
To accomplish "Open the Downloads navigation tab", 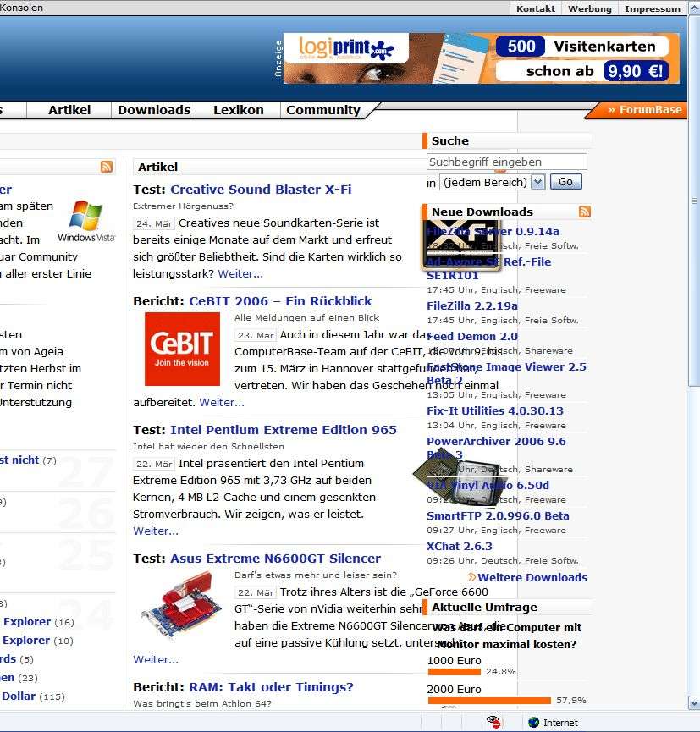I will point(154,110).
